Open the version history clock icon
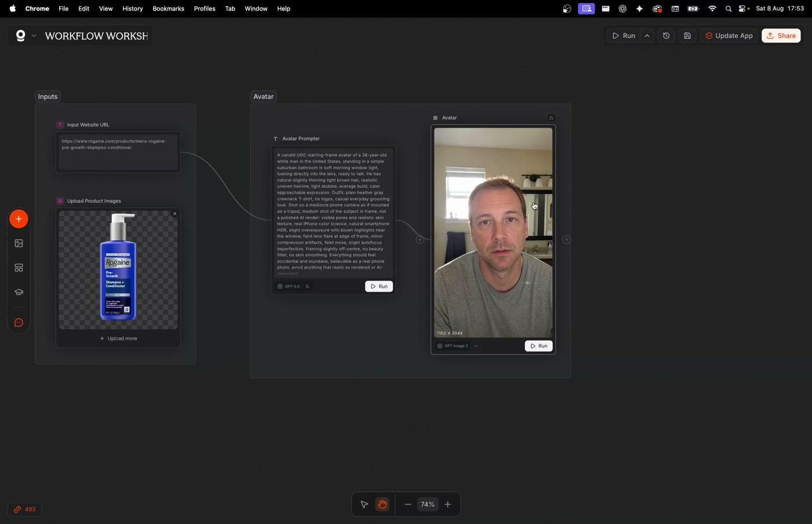 (666, 36)
